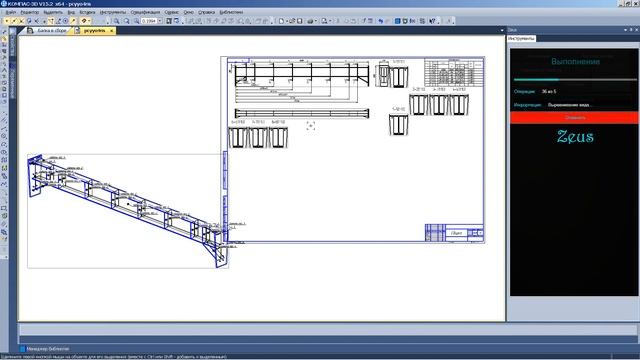Click the blue undo arrow

(381, 21)
